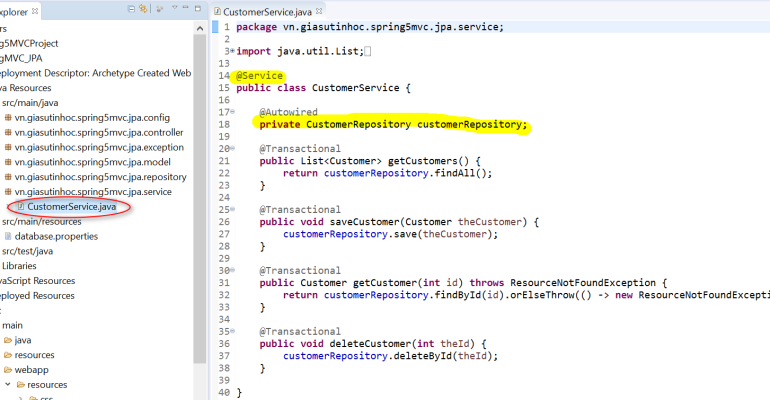Click the line 1 marker in editor gutter
This screenshot has height=400, width=770.
(215, 27)
